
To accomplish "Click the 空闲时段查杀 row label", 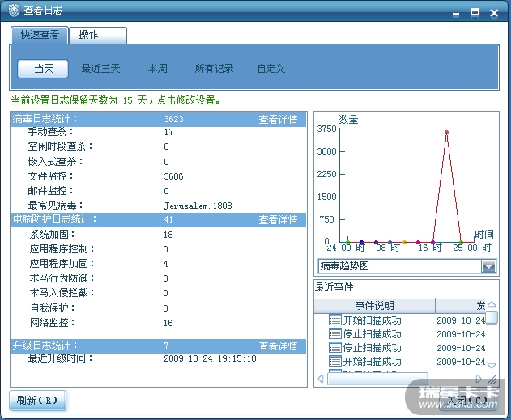I will 60,146.
